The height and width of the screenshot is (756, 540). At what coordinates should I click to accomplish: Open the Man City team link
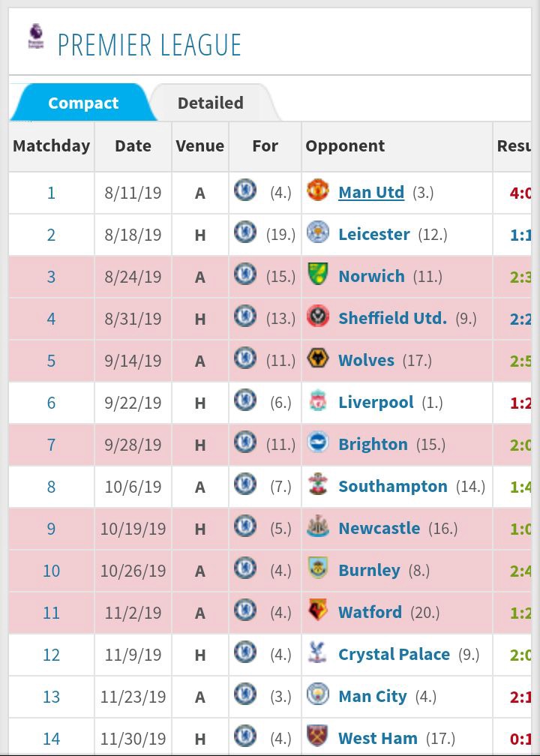(x=373, y=697)
